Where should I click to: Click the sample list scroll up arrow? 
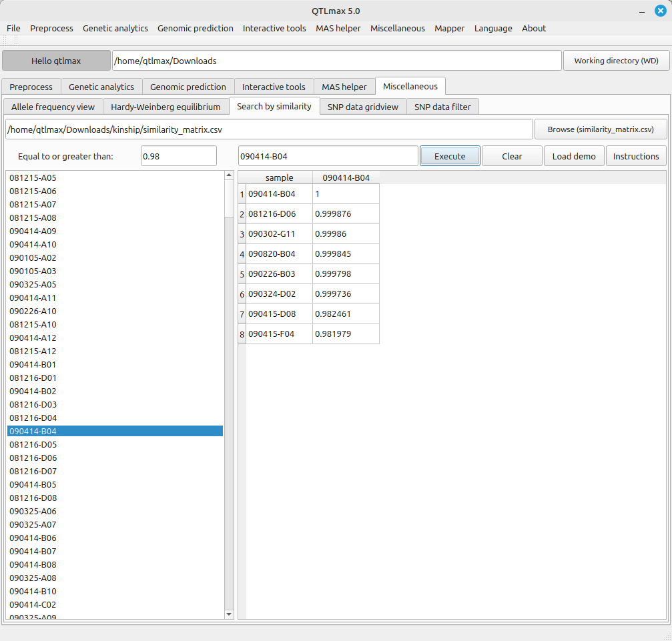[x=229, y=175]
